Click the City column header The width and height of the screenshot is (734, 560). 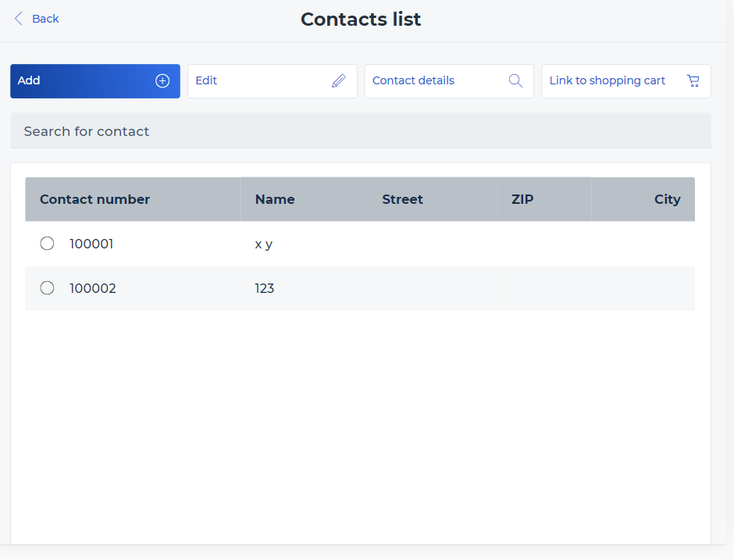point(667,199)
